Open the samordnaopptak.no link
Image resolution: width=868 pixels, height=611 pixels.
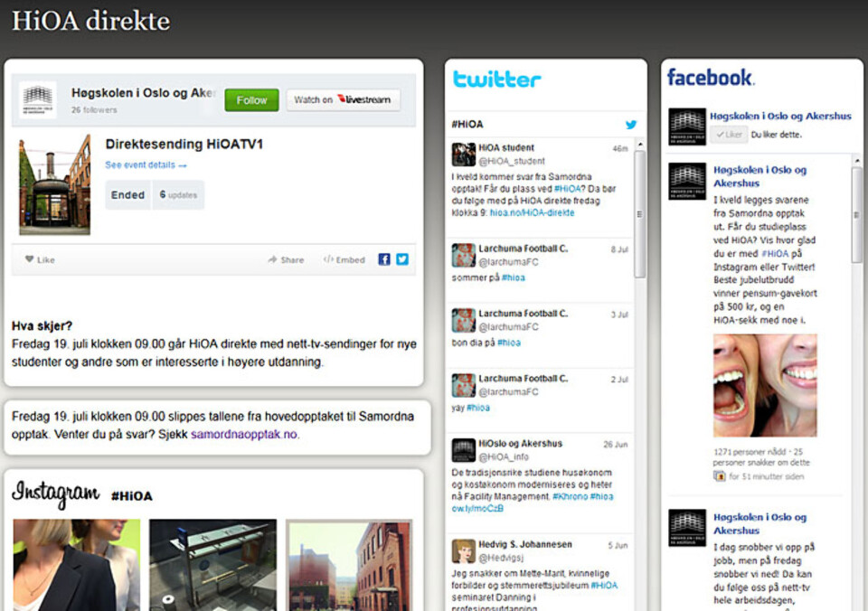coord(243,434)
